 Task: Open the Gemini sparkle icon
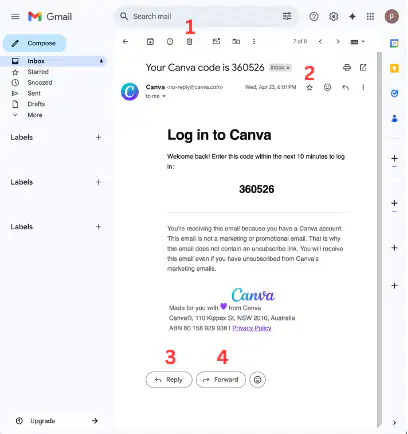[x=352, y=16]
